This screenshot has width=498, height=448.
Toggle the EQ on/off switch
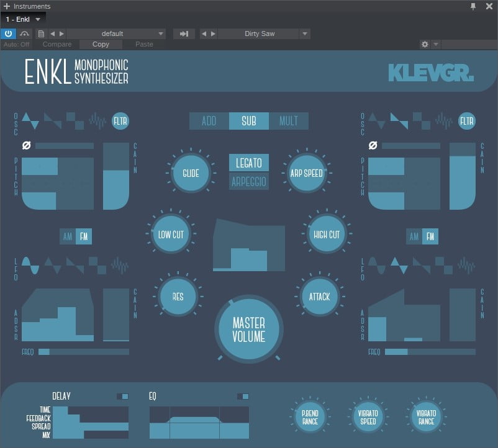pos(243,396)
